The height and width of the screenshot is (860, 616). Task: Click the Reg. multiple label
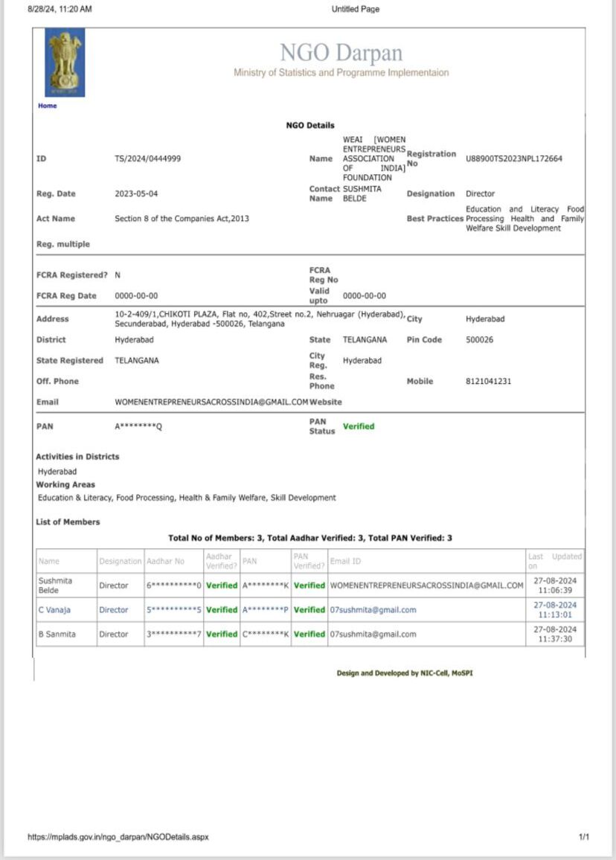click(63, 244)
